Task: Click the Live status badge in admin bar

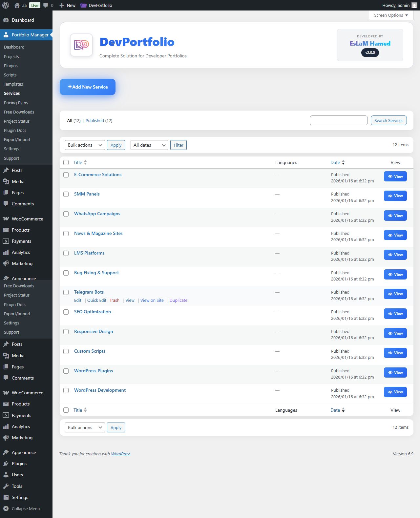Action: 35,5
